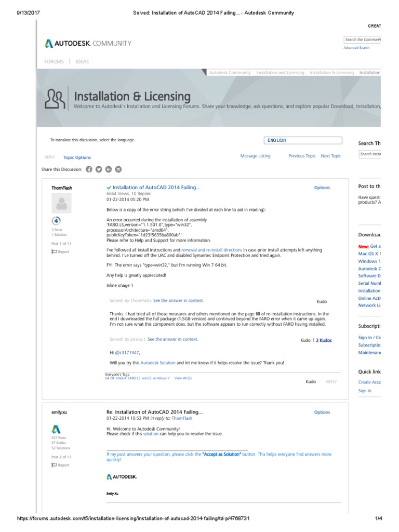Viewport: 399px width, 532px height.
Task: Click View All (5) tags
Action: click(x=183, y=378)
